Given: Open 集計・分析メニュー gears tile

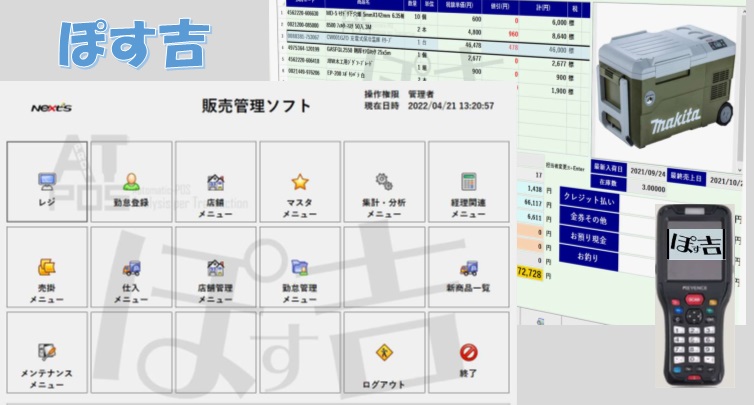Looking at the screenshot, I should [384, 182].
